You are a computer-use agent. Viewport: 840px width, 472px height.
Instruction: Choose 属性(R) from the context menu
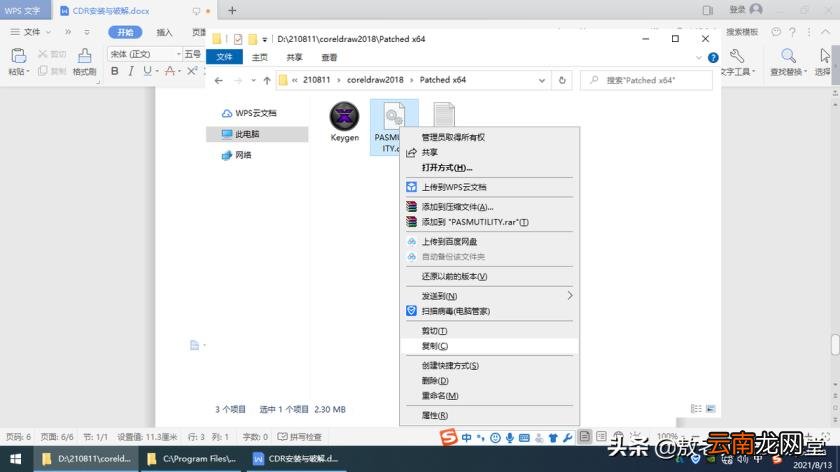click(x=490, y=415)
